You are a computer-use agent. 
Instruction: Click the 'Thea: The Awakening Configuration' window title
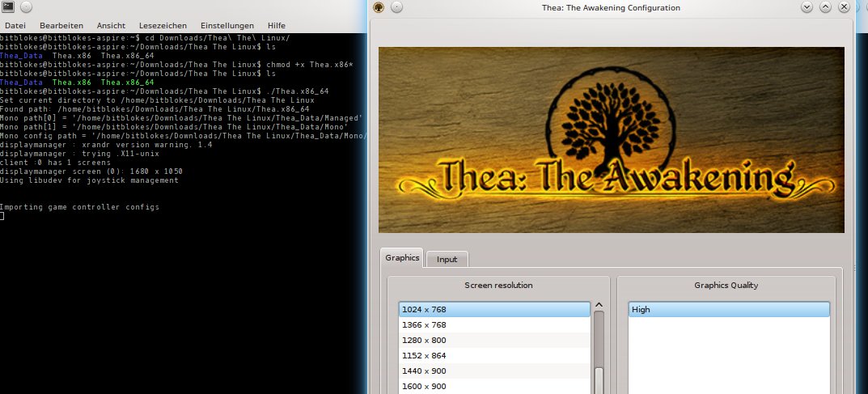tap(611, 8)
